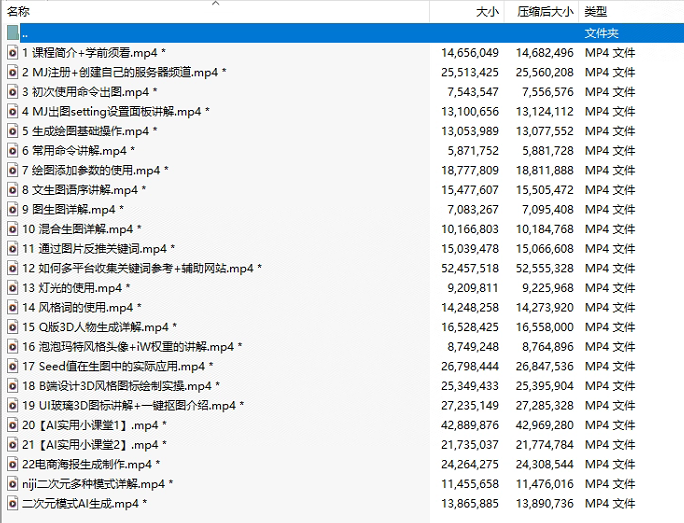Click the icon of 17 Seed值在生图中的实际应用.mp4
684x523 pixels.
tap(13, 366)
